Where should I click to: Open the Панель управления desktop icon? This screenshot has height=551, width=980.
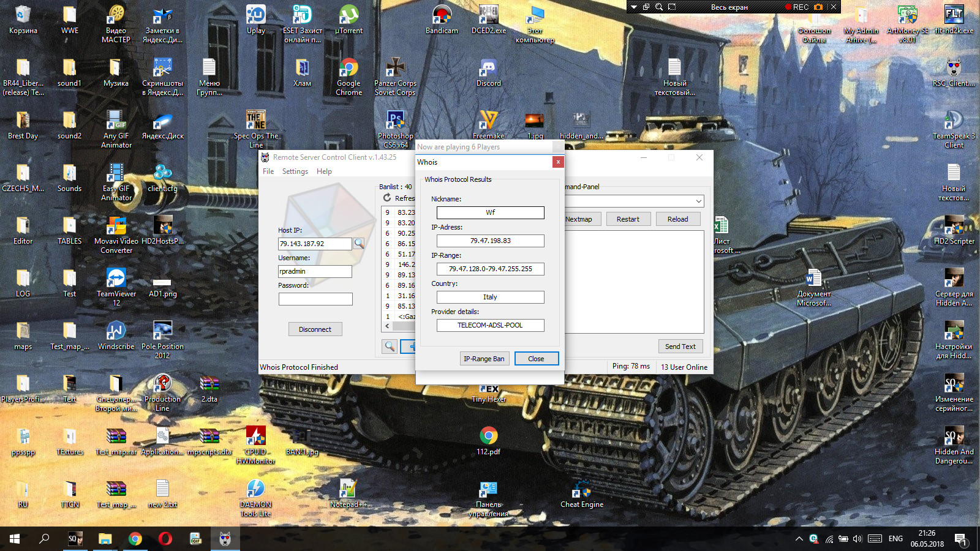[x=489, y=498]
